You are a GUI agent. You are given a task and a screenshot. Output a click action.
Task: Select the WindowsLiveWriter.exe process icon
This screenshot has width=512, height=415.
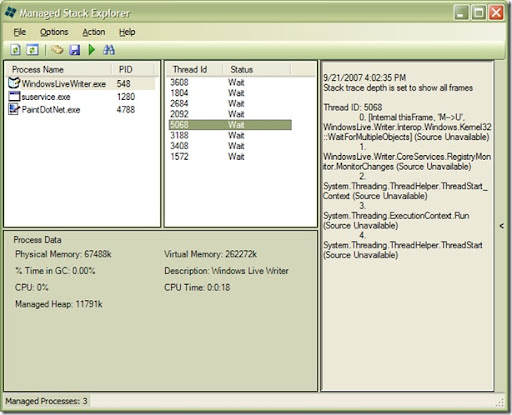pos(14,83)
